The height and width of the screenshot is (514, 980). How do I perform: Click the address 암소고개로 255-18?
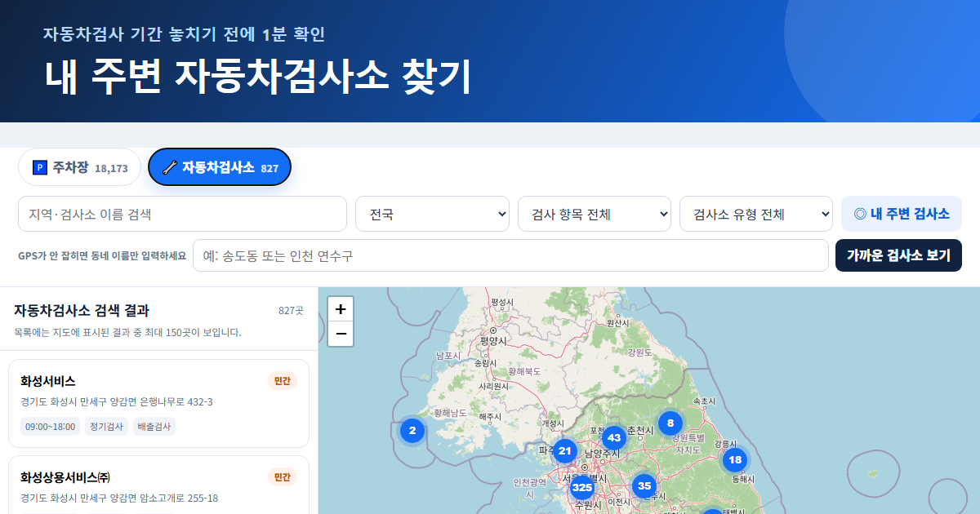point(119,498)
